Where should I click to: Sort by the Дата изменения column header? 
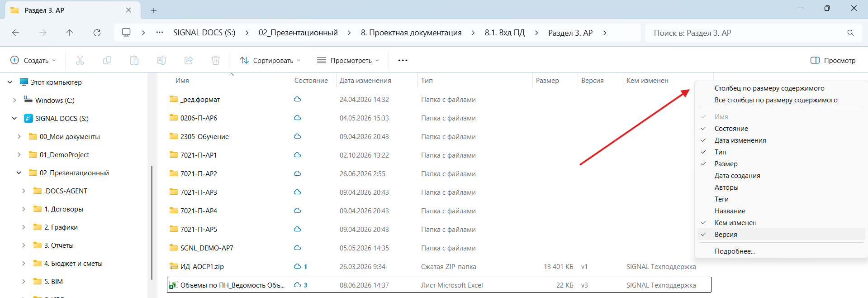click(365, 81)
